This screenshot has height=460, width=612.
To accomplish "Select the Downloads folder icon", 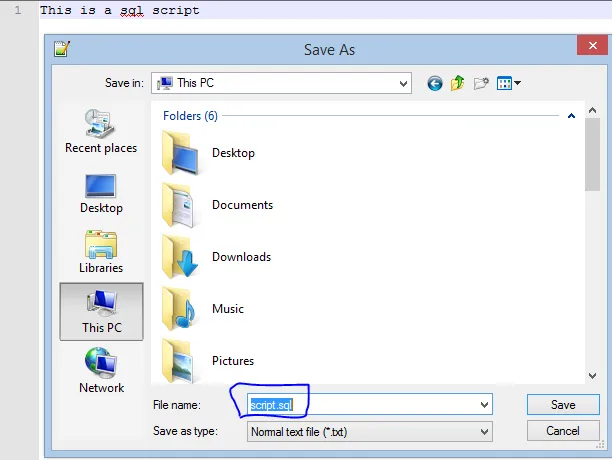I will [x=180, y=257].
